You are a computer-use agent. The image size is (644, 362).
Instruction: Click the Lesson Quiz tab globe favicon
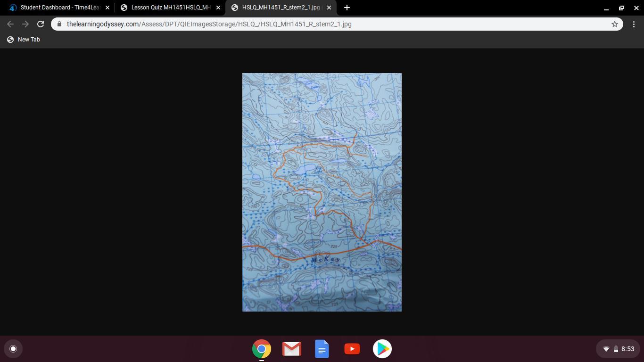click(x=124, y=8)
